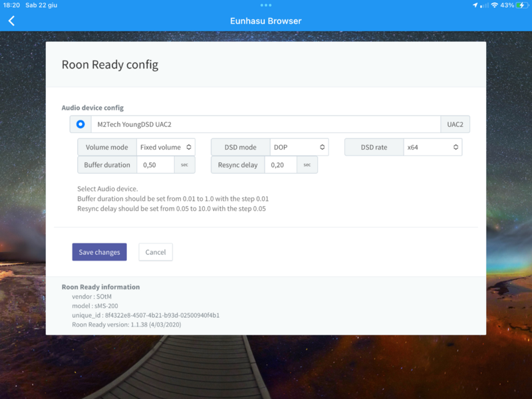Tap the back arrow icon
Image resolution: width=532 pixels, height=399 pixels.
point(11,21)
